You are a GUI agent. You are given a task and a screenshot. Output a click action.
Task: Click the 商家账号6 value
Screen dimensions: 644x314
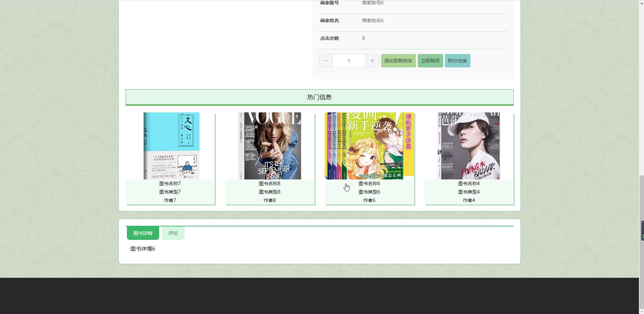[x=373, y=3]
